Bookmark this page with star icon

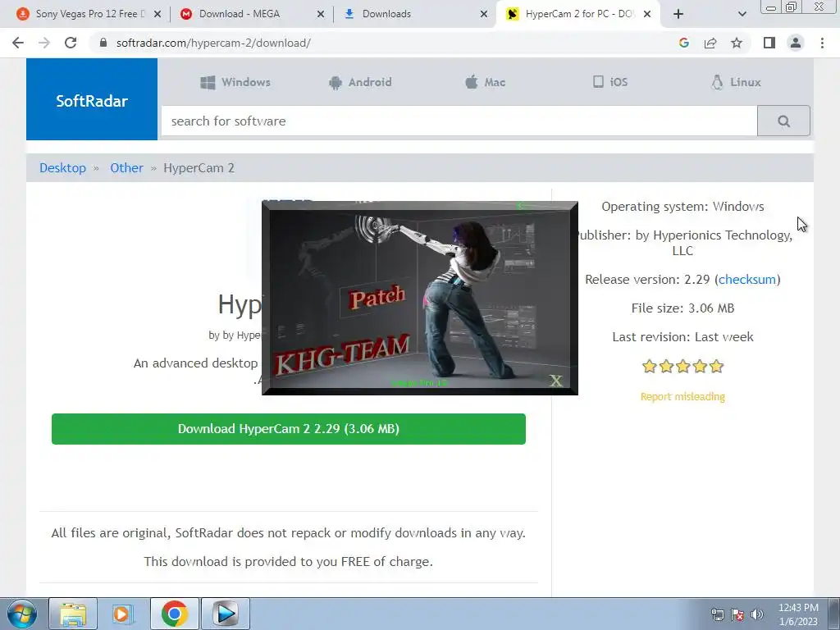pyautogui.click(x=737, y=43)
